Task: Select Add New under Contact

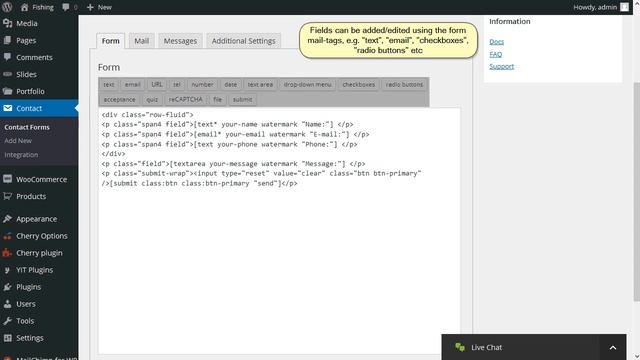Action: [18, 141]
